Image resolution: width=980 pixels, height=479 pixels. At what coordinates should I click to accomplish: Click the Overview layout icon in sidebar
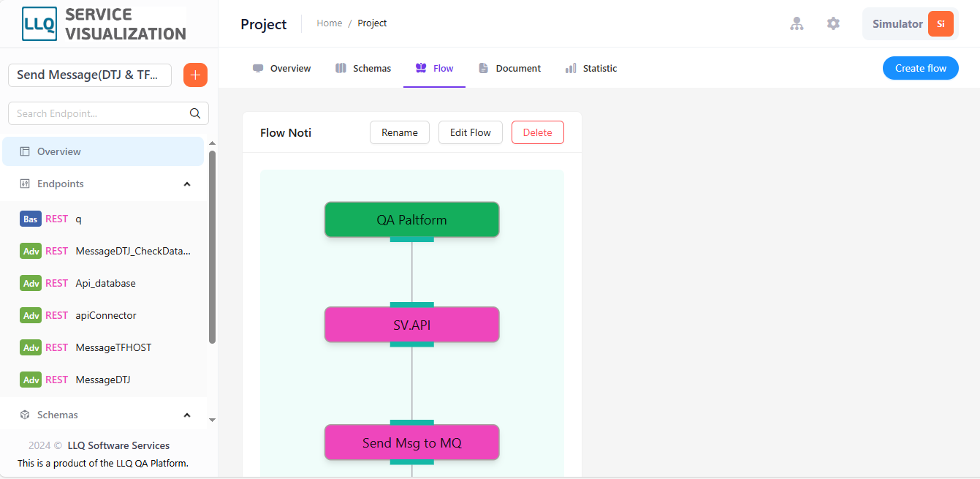click(x=25, y=151)
